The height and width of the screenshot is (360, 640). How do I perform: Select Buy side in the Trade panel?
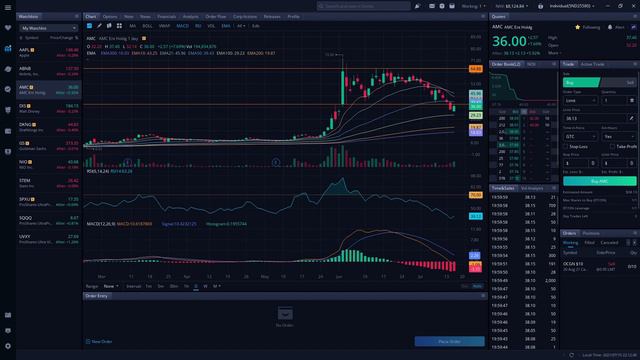pyautogui.click(x=581, y=82)
